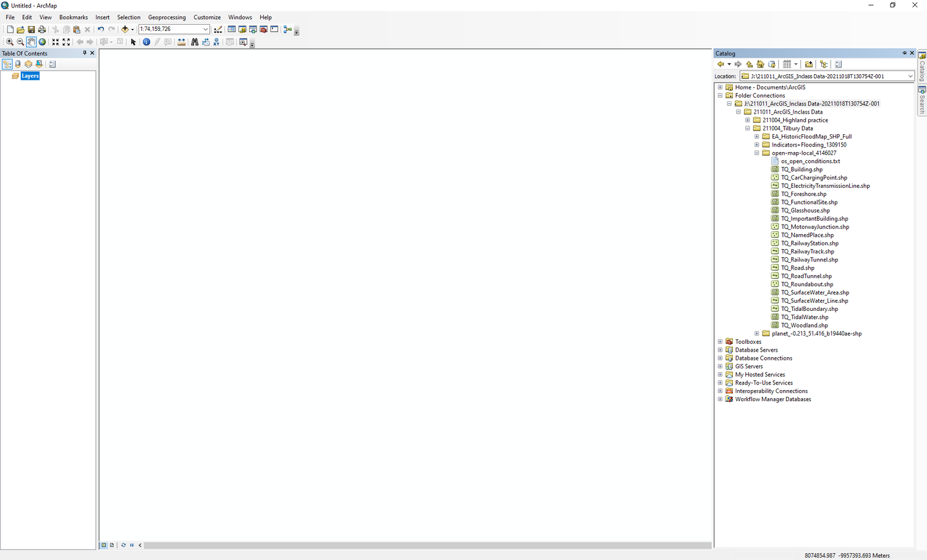The image size is (927, 560).
Task: Open the Find binoculars tool
Action: pos(195,42)
